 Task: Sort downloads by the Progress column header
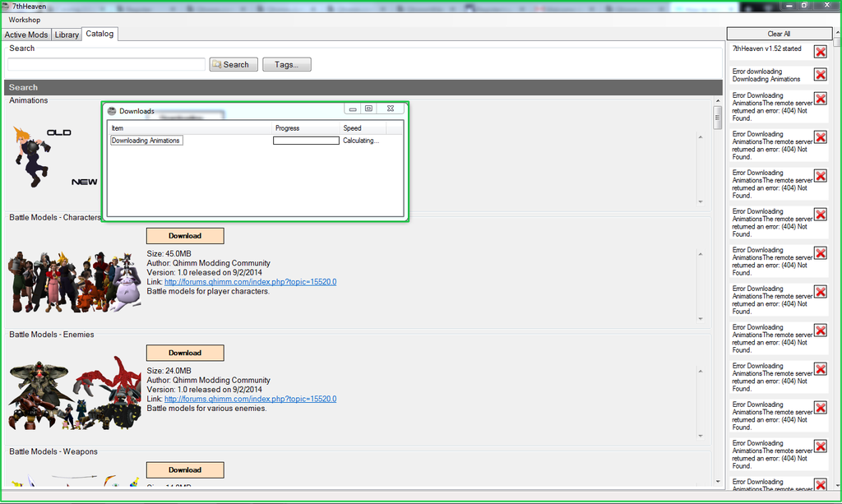(288, 128)
